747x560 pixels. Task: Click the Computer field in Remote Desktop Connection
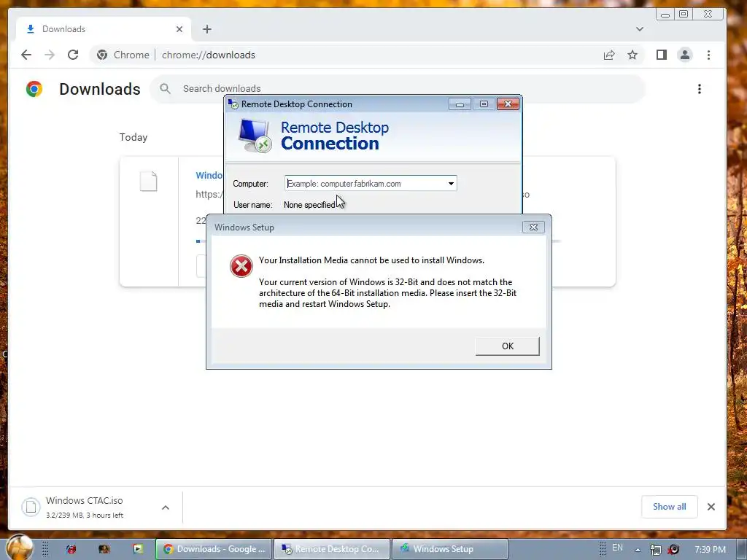[x=371, y=183]
